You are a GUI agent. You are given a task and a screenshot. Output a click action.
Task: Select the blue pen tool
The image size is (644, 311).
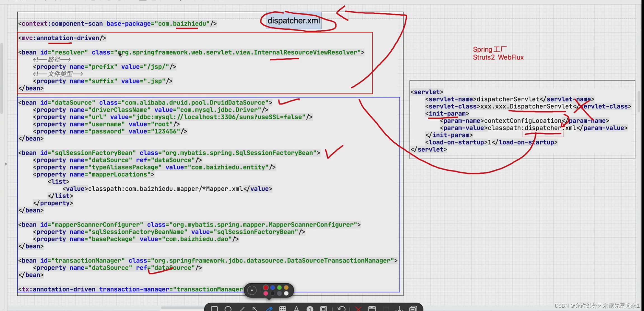(x=269, y=308)
